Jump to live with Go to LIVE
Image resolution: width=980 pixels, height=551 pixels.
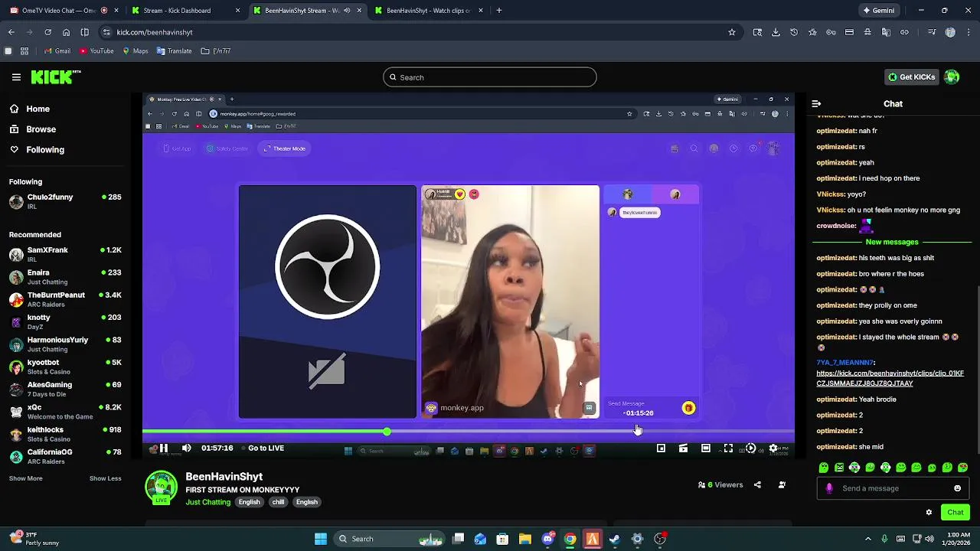click(266, 448)
